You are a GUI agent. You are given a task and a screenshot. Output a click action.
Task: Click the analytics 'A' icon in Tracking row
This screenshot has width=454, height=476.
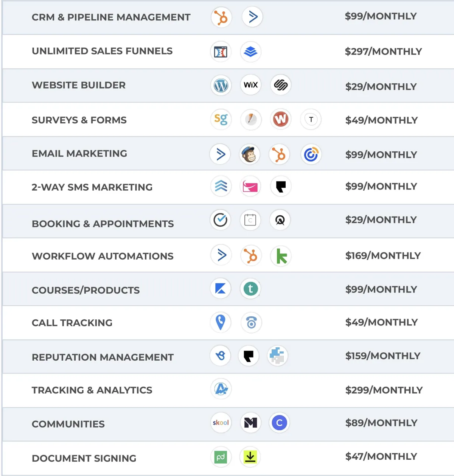click(x=221, y=389)
